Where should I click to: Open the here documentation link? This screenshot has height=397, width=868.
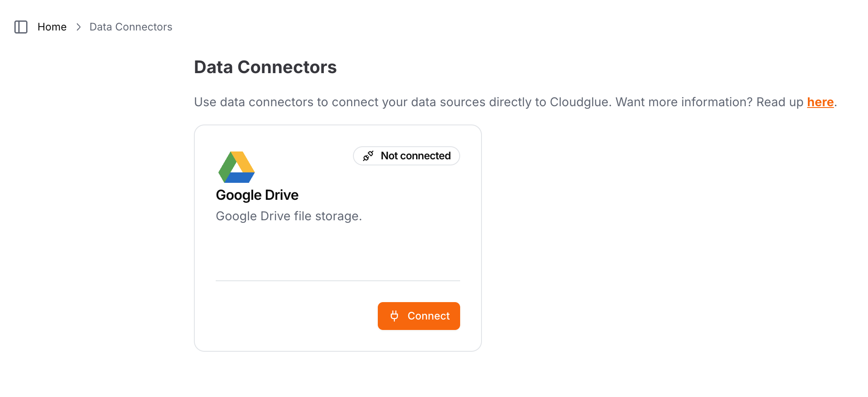[821, 102]
